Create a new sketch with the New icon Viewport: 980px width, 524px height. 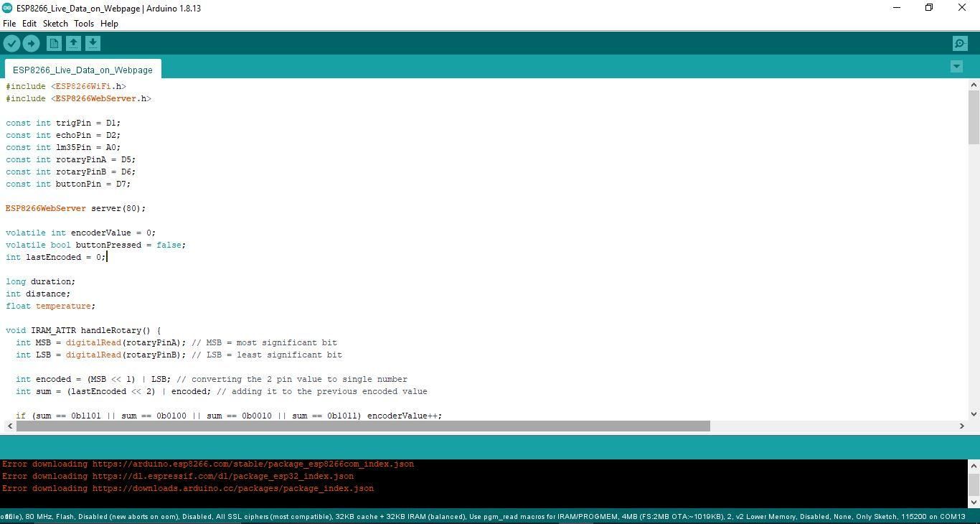point(54,44)
